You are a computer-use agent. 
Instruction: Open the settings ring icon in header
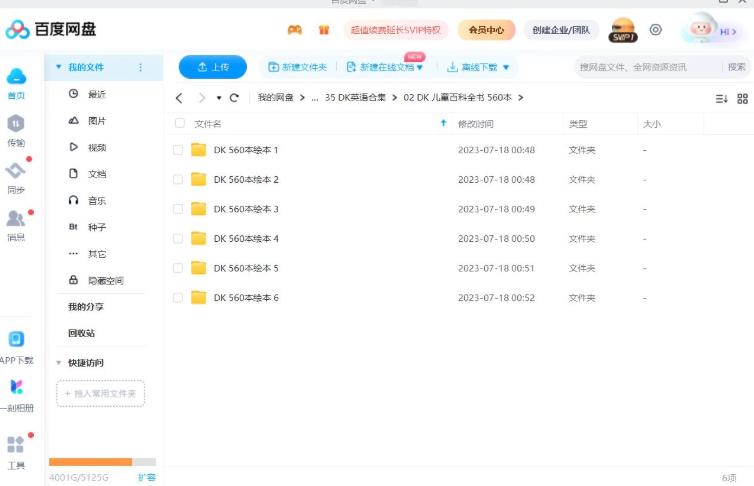(x=655, y=30)
